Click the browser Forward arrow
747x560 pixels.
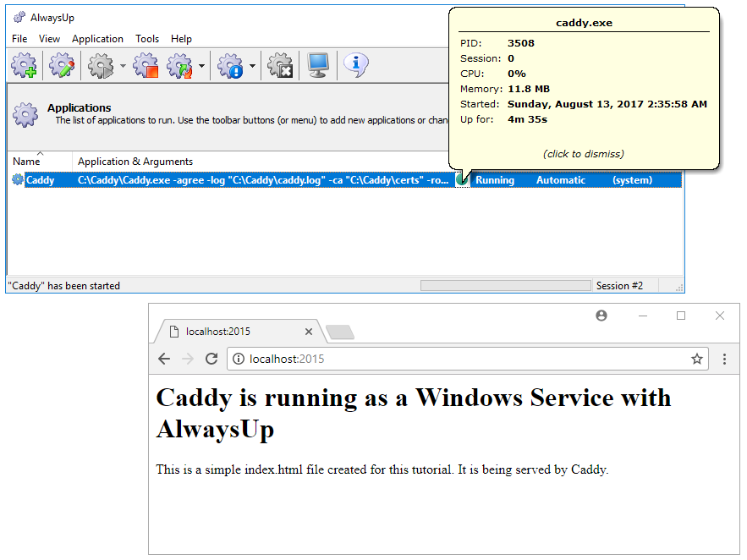[x=188, y=359]
